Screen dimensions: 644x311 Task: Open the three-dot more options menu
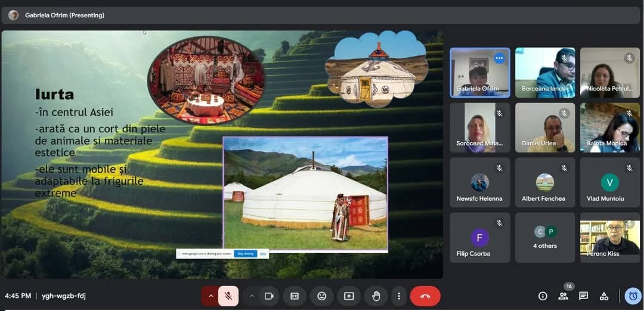click(399, 296)
